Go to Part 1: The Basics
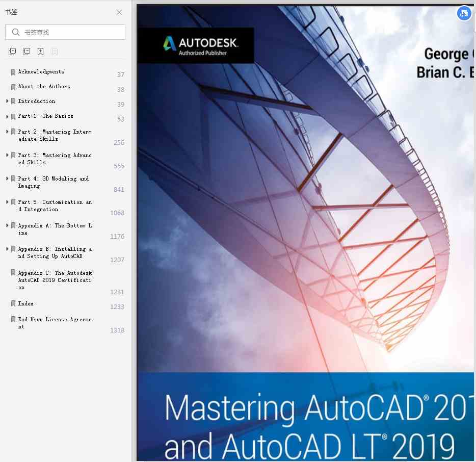 click(45, 116)
